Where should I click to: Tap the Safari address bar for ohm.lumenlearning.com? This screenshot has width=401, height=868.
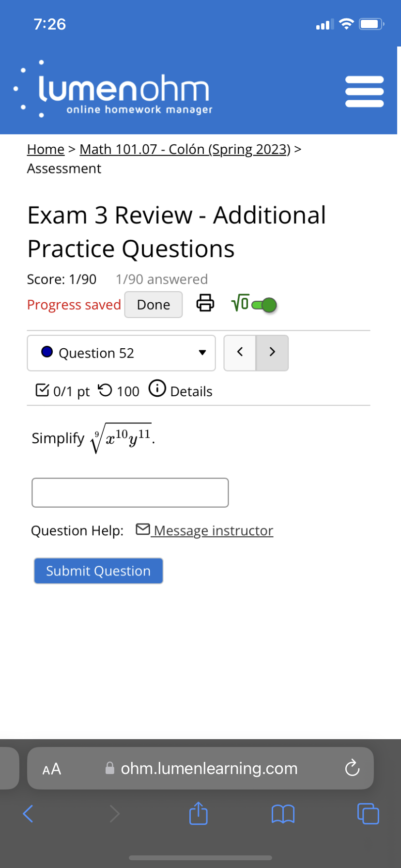208,768
